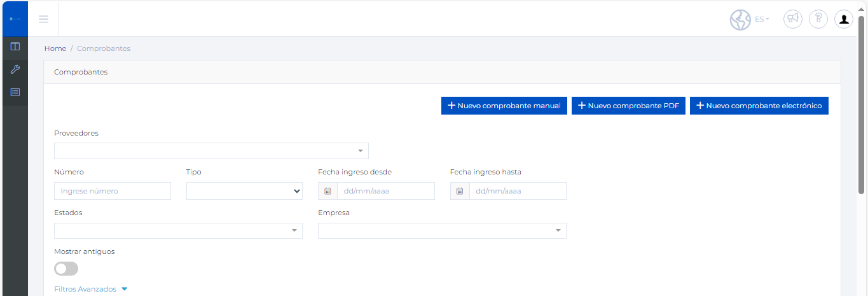Focus the Fecha ingreso desde date field

[386, 191]
